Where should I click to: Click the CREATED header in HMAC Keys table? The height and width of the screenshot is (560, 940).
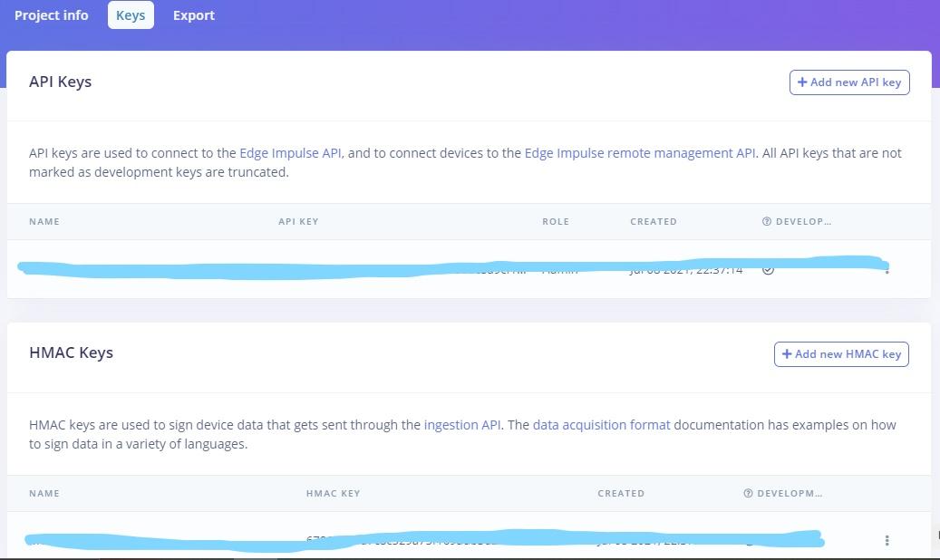click(621, 494)
